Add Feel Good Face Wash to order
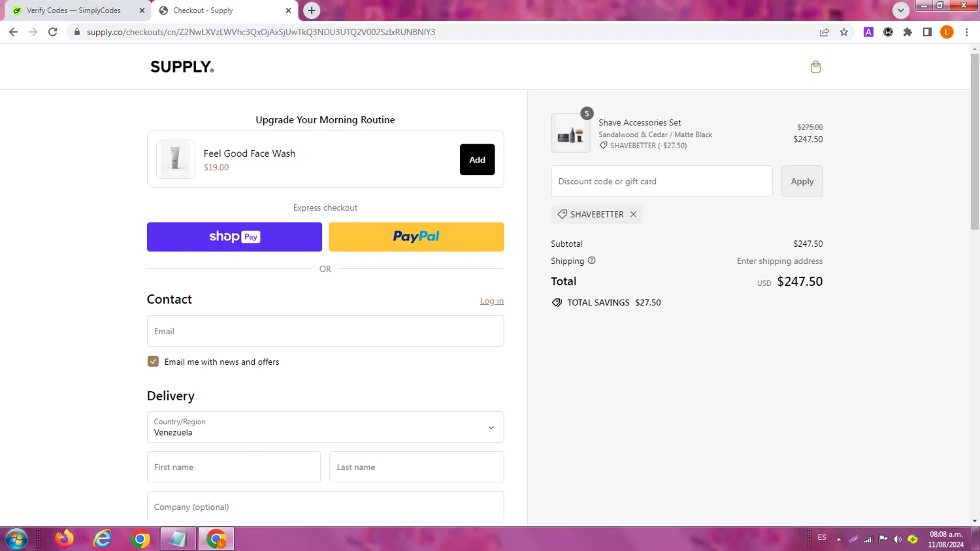Image resolution: width=980 pixels, height=551 pixels. click(477, 159)
